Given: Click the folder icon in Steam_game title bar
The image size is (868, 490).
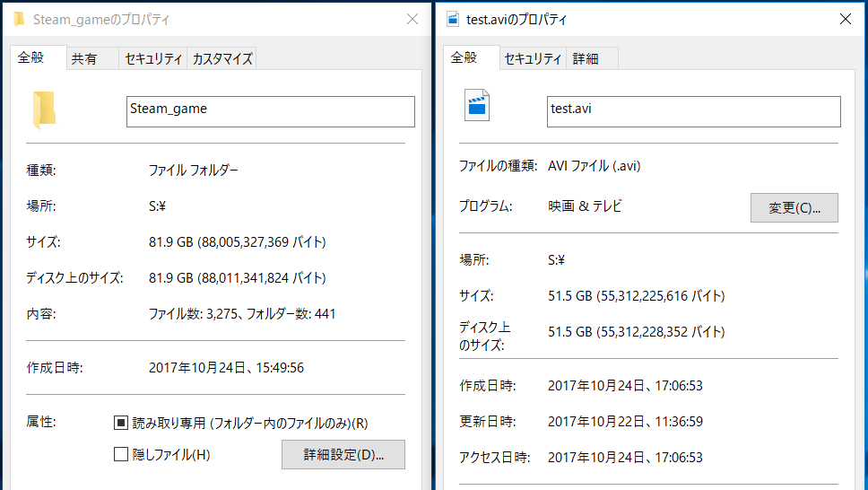Looking at the screenshot, I should [19, 20].
